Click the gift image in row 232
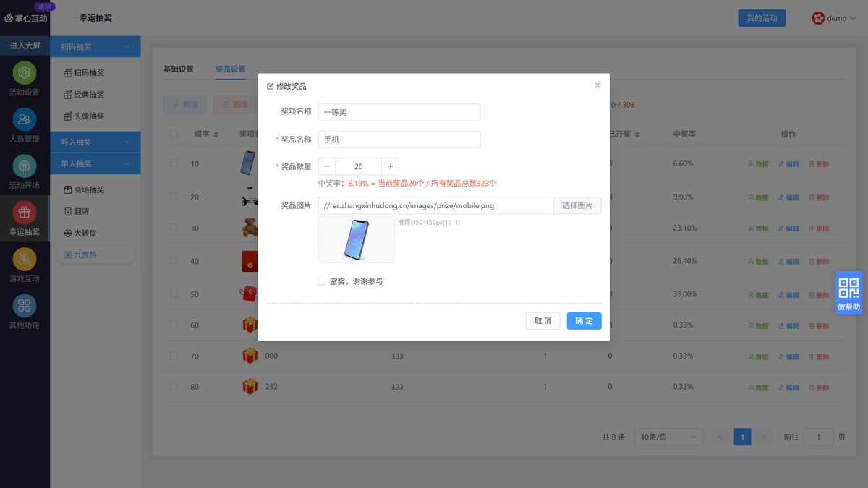Image resolution: width=868 pixels, height=488 pixels. pos(250,387)
